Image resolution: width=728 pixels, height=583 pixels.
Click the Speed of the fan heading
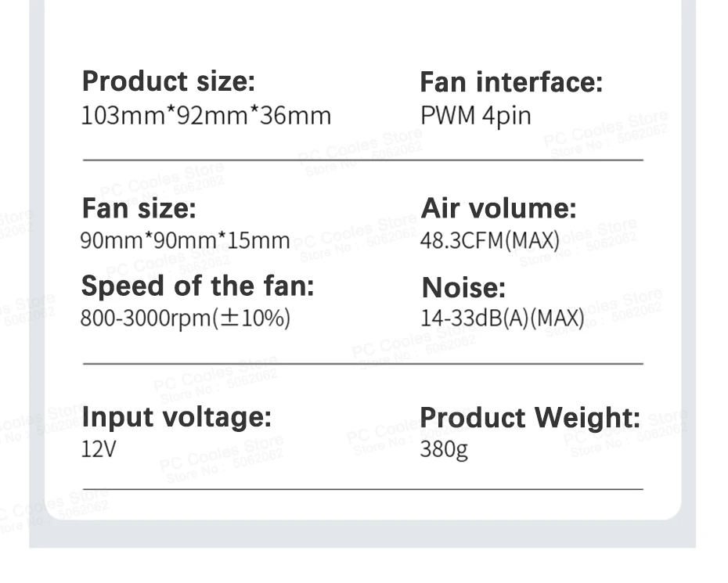coord(197,286)
